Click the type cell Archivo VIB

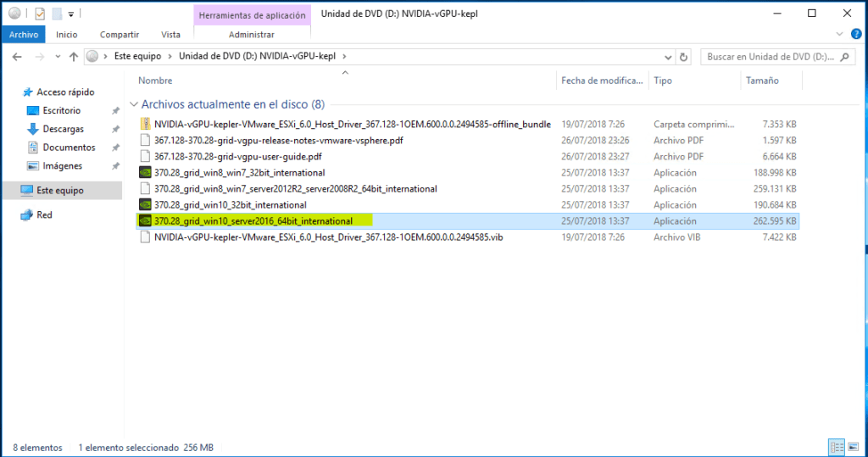click(676, 237)
